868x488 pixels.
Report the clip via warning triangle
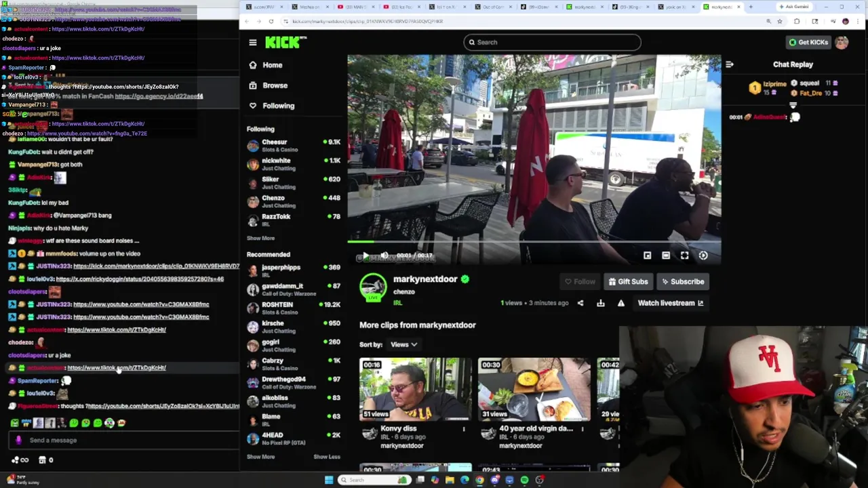click(x=620, y=303)
